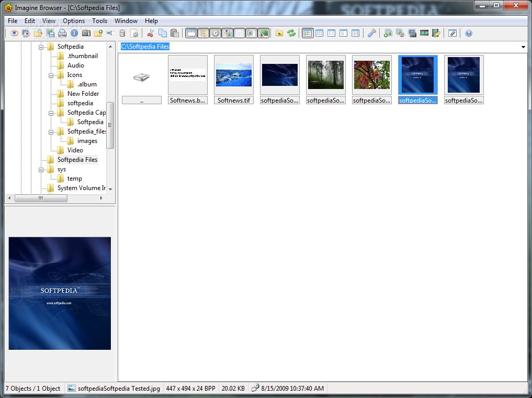The width and height of the screenshot is (532, 398).
Task: Click the file properties gear icon
Action: 134,34
